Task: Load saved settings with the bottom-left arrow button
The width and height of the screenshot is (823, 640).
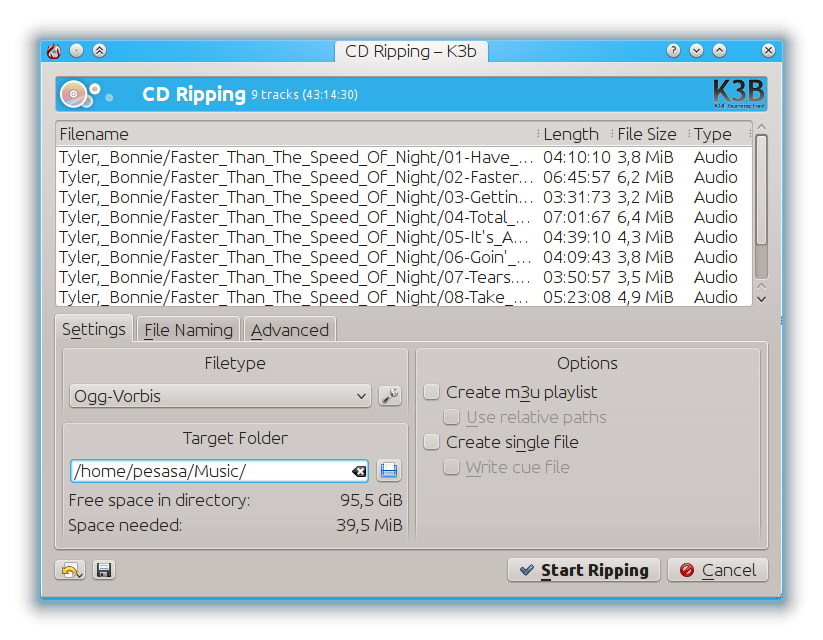Action: [70, 570]
